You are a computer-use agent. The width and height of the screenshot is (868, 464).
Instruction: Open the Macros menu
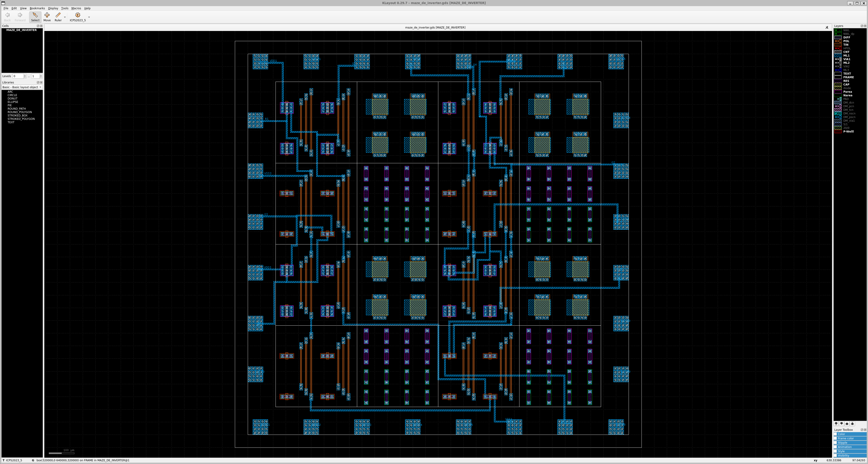[x=76, y=8]
